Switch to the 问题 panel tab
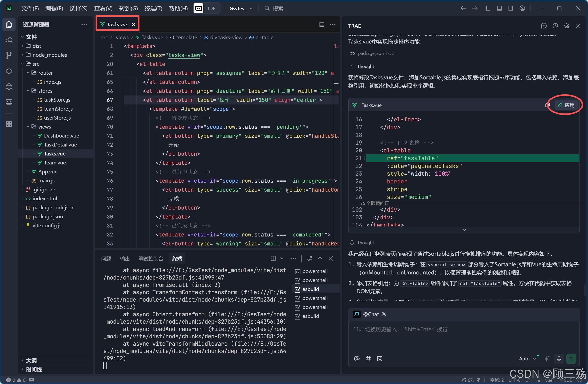588x384 pixels. pyautogui.click(x=106, y=259)
